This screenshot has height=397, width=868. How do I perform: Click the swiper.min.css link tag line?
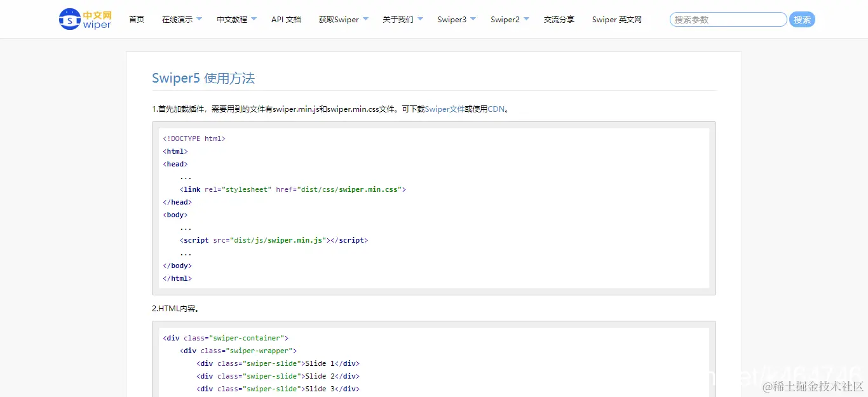pos(293,189)
